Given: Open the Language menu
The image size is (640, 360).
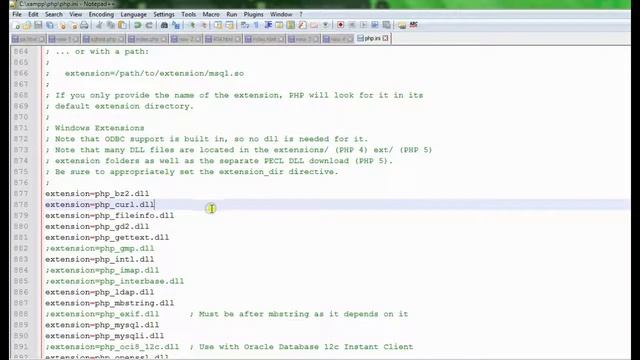Looking at the screenshot, I should pyautogui.click(x=133, y=14).
